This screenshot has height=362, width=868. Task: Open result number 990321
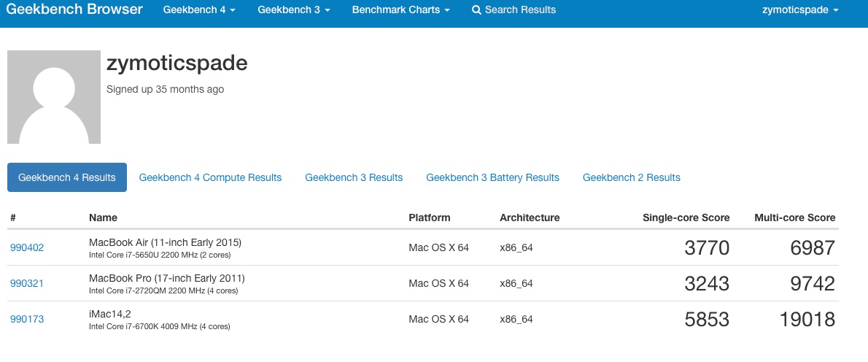[26, 283]
